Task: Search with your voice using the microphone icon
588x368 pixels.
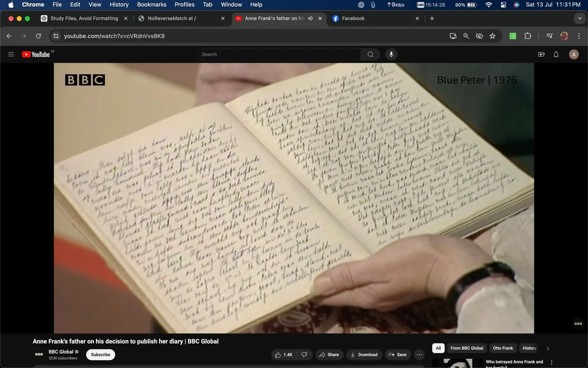Action: [x=391, y=54]
